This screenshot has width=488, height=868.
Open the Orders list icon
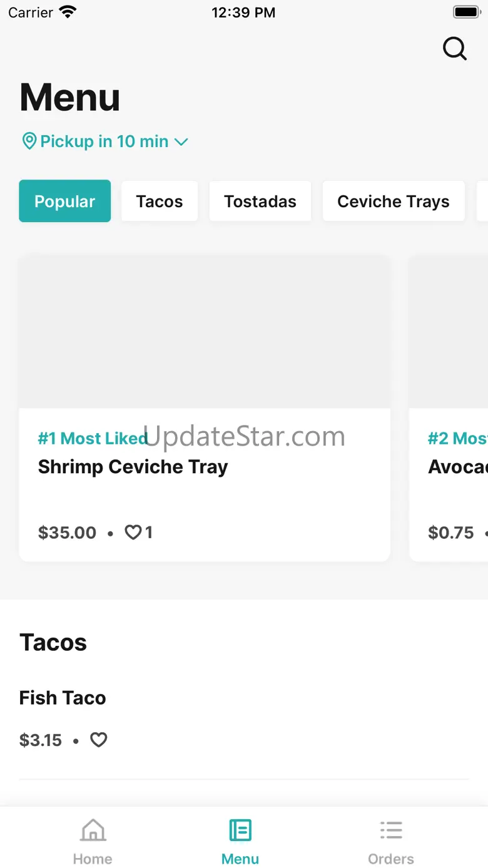click(x=391, y=831)
